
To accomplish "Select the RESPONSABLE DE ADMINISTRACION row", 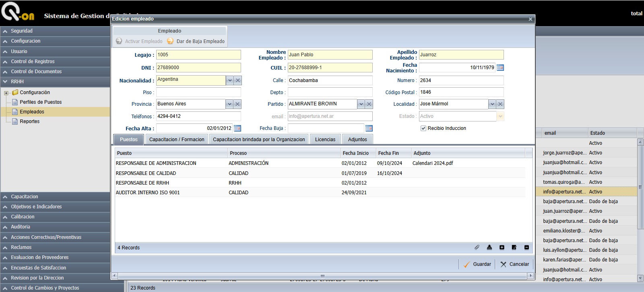I will [x=320, y=163].
